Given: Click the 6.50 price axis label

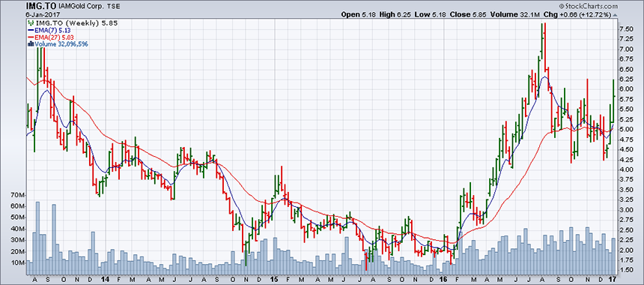Looking at the screenshot, I should tap(627, 69).
